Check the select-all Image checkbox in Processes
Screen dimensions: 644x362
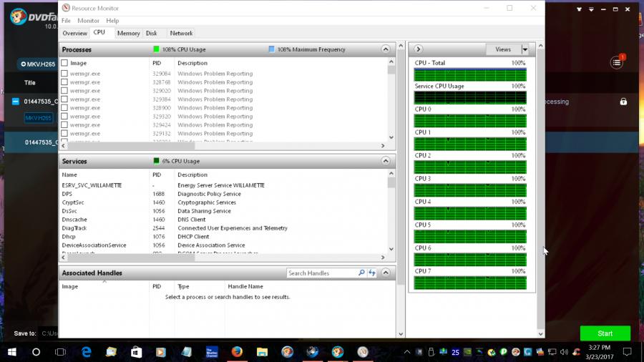64,63
